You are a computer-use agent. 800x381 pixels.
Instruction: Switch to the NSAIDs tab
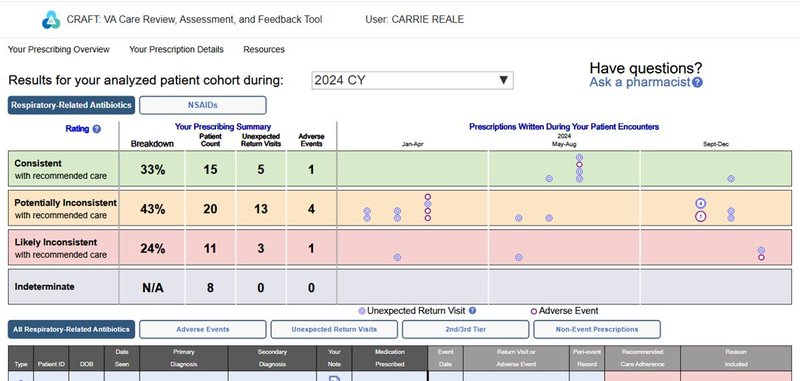click(x=203, y=105)
